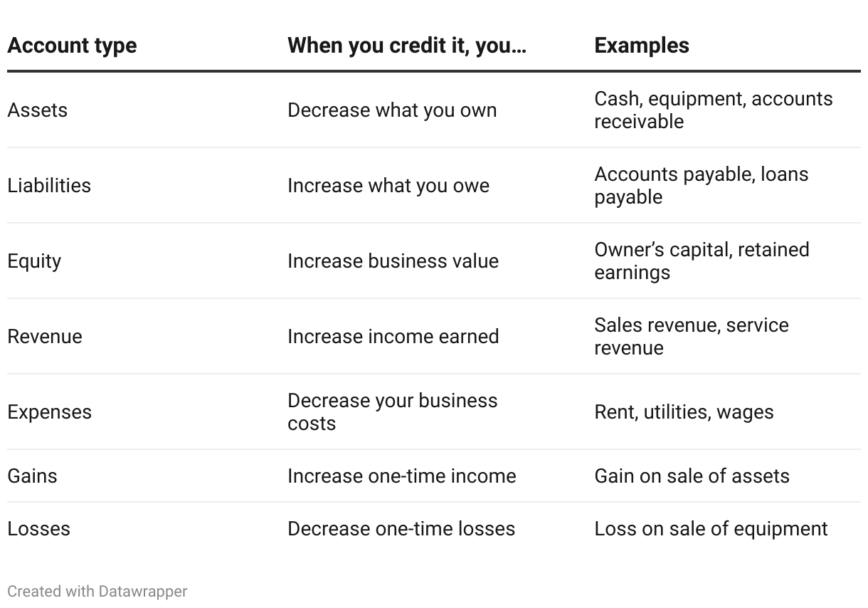Click the Account type column header

(72, 46)
